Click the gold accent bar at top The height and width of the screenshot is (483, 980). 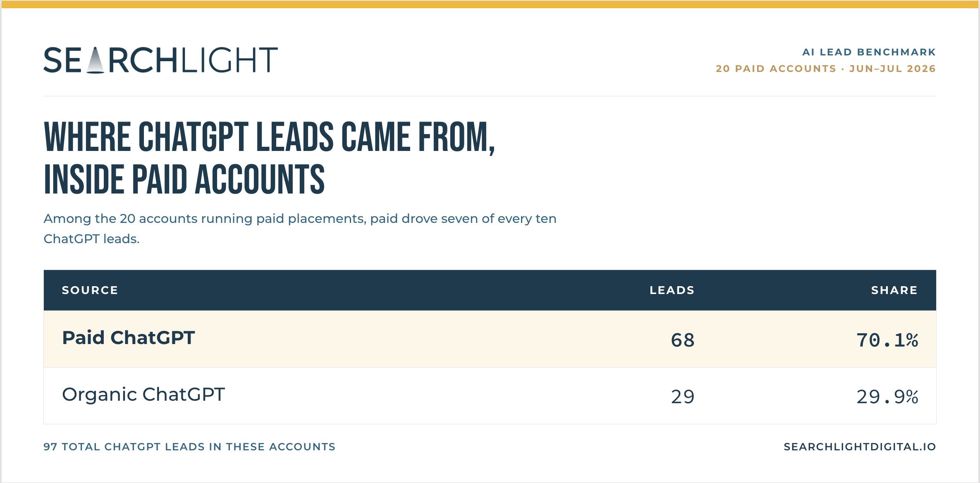pos(490,4)
